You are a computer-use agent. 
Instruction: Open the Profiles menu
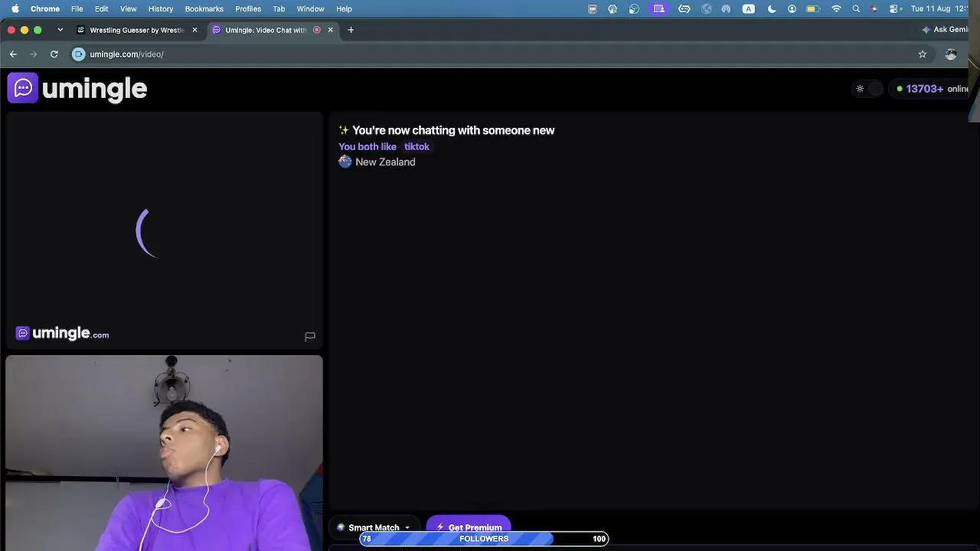pyautogui.click(x=248, y=8)
